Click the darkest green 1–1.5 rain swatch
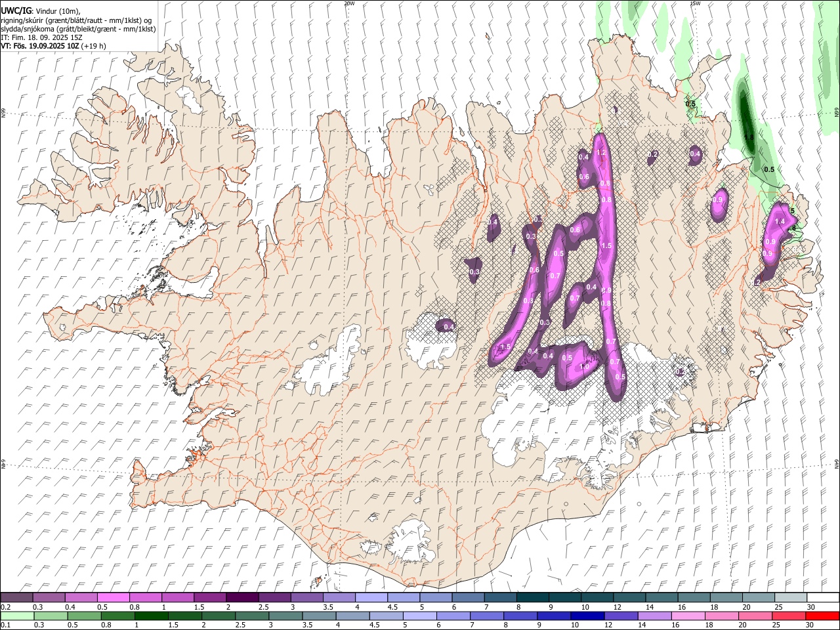This screenshot has height=630, width=840. [x=152, y=616]
